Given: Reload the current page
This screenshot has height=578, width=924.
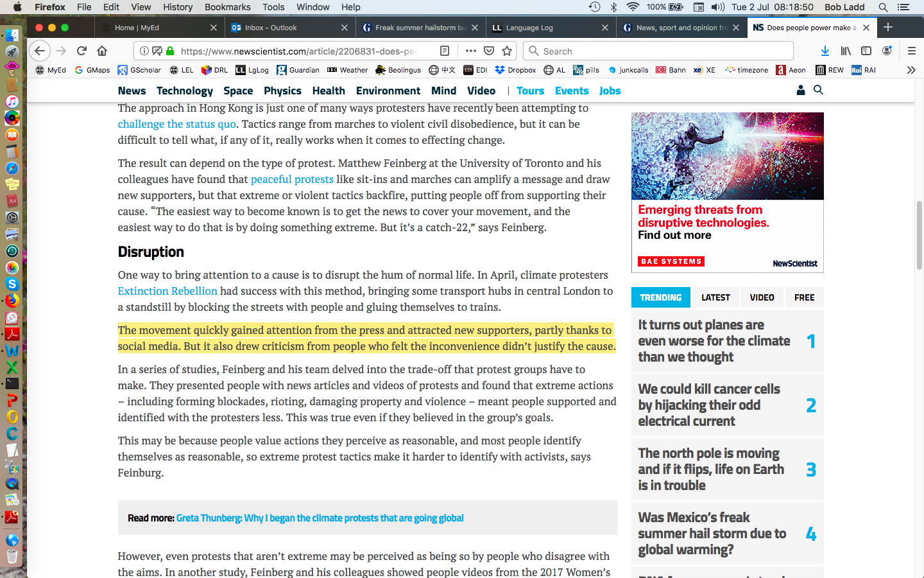Looking at the screenshot, I should [81, 51].
